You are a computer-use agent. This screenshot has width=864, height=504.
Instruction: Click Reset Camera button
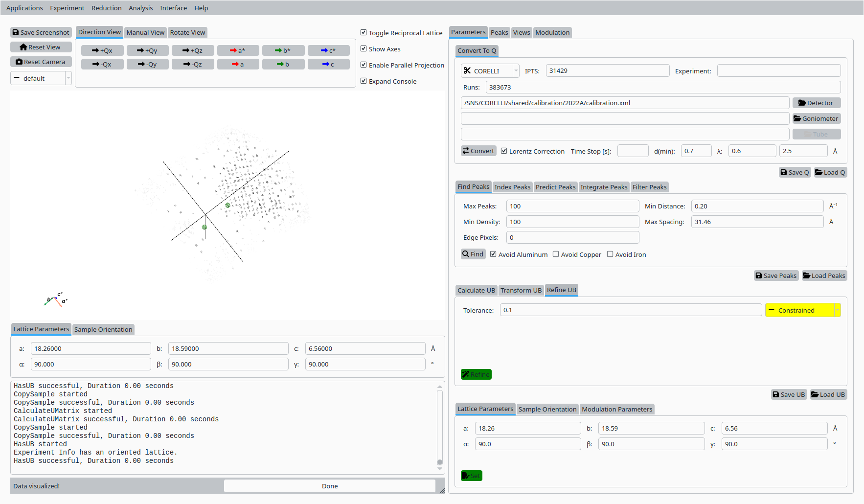pyautogui.click(x=41, y=62)
